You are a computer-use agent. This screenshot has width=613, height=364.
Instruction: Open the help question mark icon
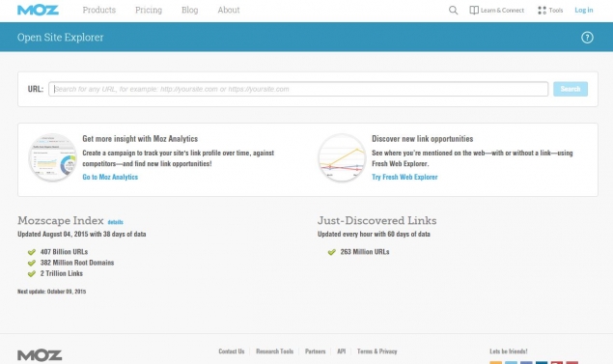[587, 38]
